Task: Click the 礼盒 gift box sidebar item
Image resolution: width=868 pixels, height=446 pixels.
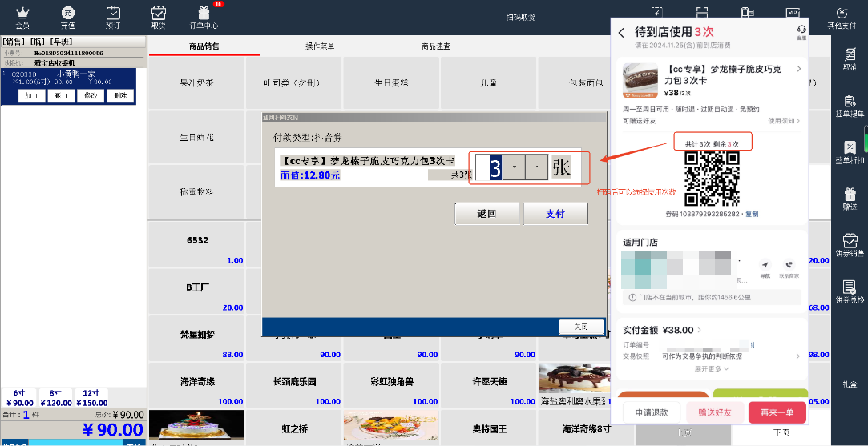Action: (x=850, y=384)
